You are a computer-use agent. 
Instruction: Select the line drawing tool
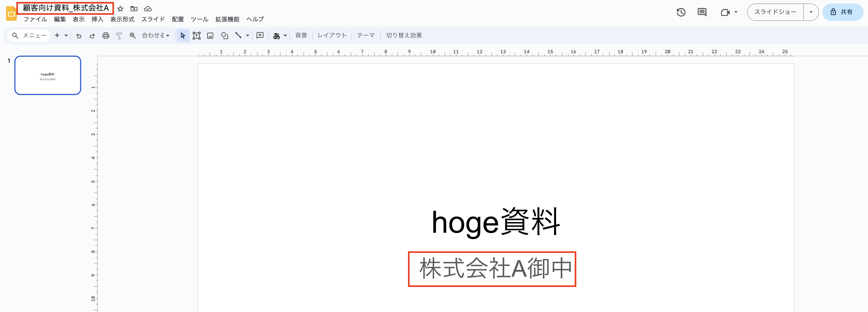pos(238,35)
